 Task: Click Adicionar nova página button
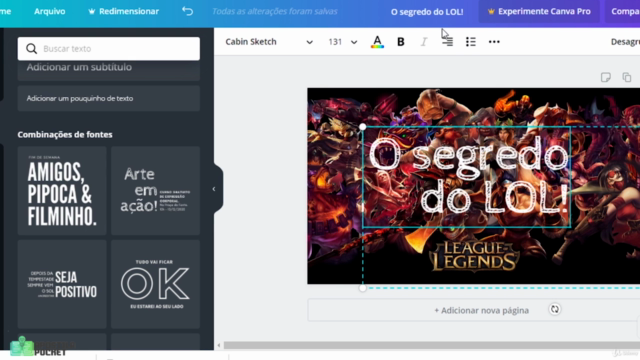[x=482, y=310]
